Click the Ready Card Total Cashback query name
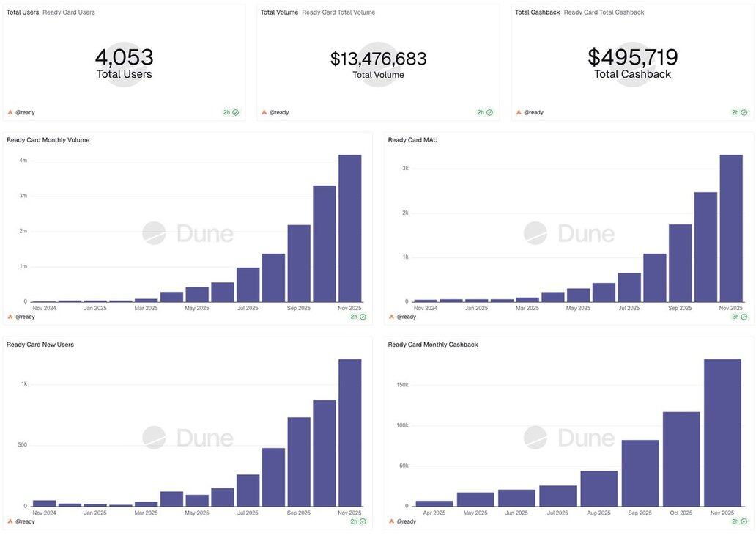 click(604, 12)
